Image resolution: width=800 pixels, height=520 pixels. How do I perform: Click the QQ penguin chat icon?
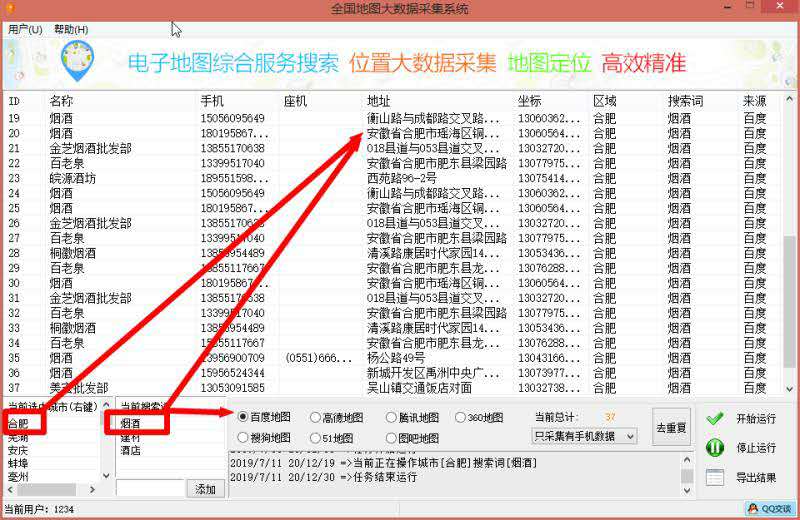pyautogui.click(x=753, y=509)
